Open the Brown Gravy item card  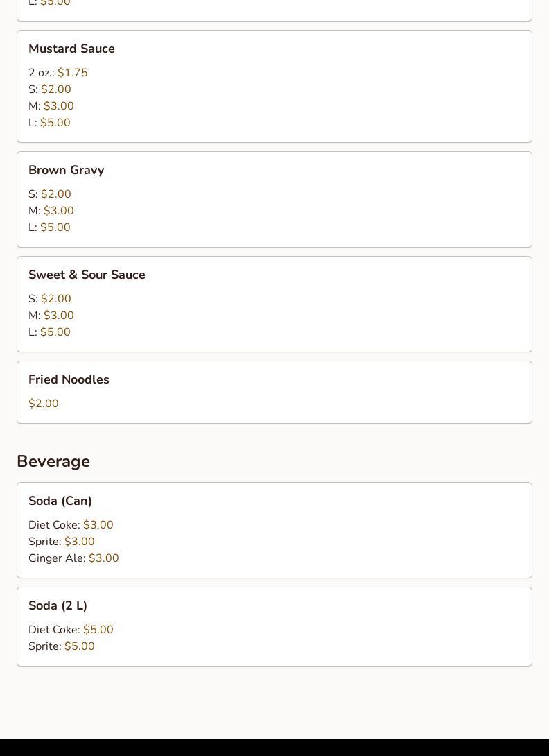[274, 200]
